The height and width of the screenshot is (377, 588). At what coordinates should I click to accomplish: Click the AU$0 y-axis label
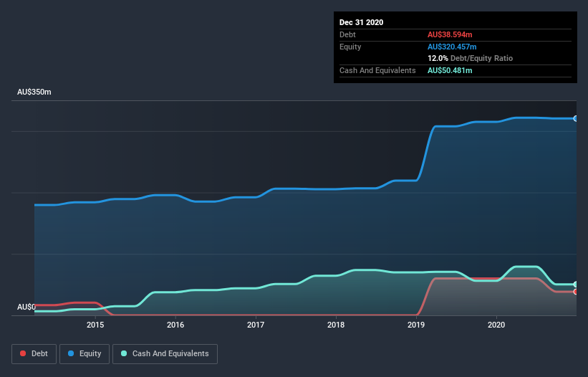click(26, 307)
